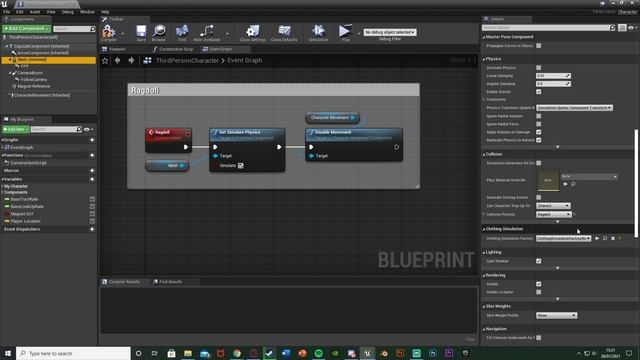The height and width of the screenshot is (360, 640).
Task: Open Can Character Step Up On dropdown
Action: point(553,206)
